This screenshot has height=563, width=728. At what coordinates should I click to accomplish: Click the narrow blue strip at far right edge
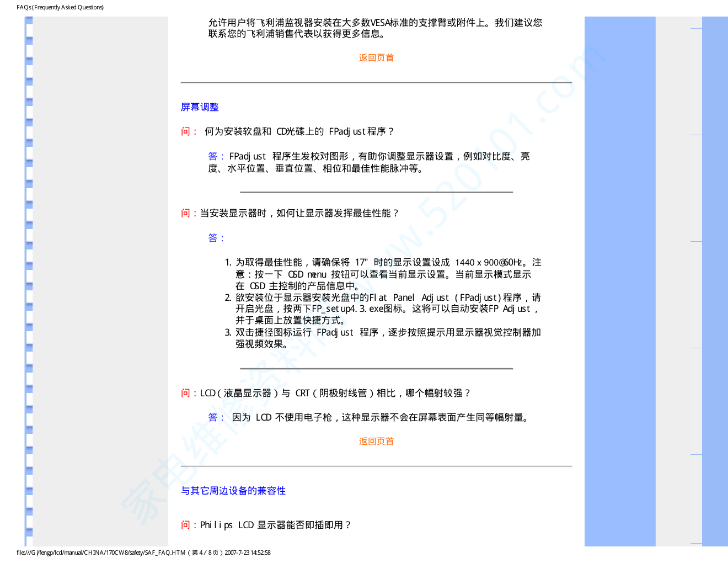tap(715, 276)
